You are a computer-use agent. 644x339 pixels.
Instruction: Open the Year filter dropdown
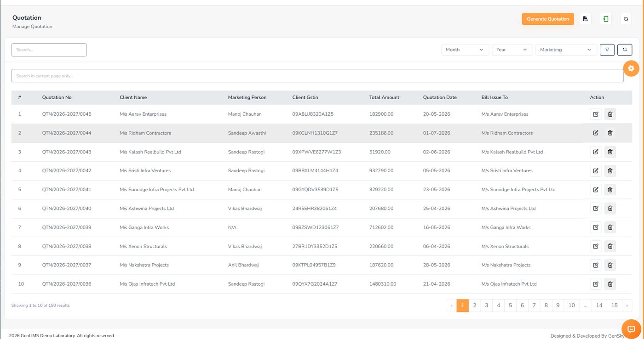[x=512, y=50]
